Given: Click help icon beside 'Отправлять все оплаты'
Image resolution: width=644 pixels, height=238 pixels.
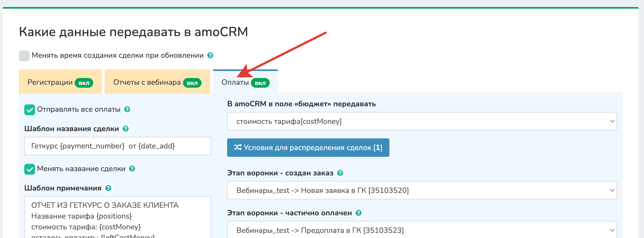Looking at the screenshot, I should coord(127,109).
